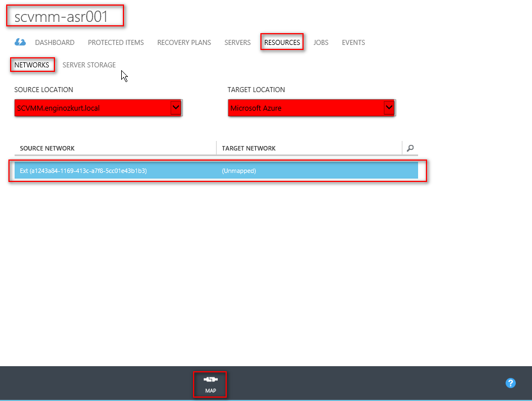
Task: Open the SERVERS tab
Action: point(237,43)
